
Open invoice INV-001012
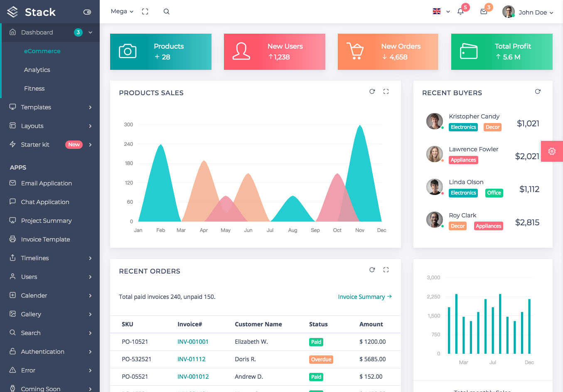pyautogui.click(x=193, y=377)
